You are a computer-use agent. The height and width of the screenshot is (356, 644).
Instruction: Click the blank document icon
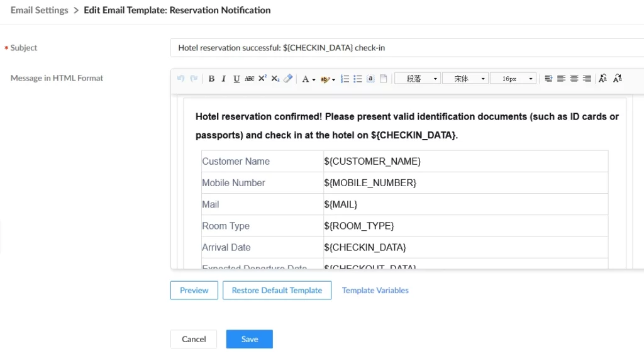tap(383, 79)
